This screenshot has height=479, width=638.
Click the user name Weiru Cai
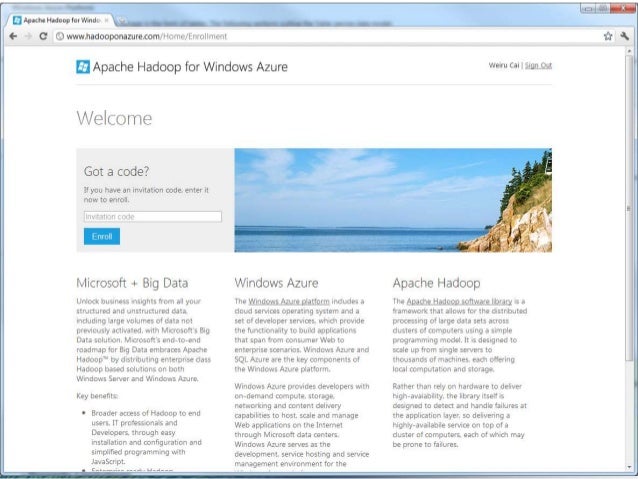(x=504, y=65)
